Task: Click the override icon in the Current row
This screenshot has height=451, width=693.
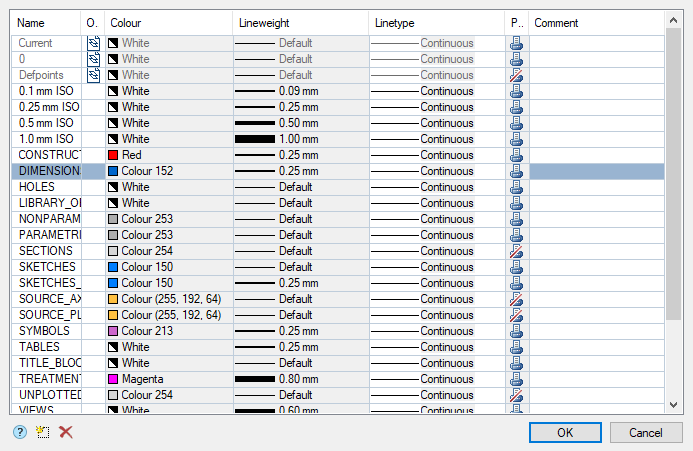Action: (93, 43)
